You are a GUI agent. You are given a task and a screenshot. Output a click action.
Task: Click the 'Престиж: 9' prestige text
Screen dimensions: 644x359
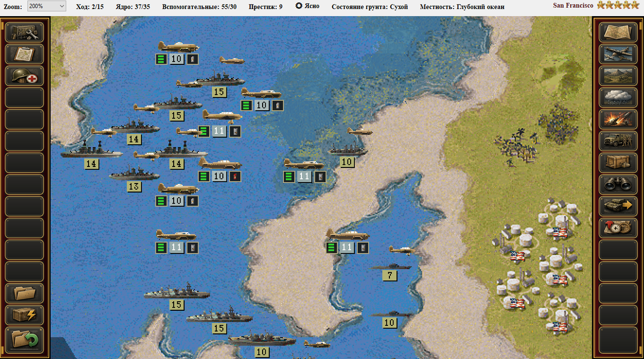point(266,7)
